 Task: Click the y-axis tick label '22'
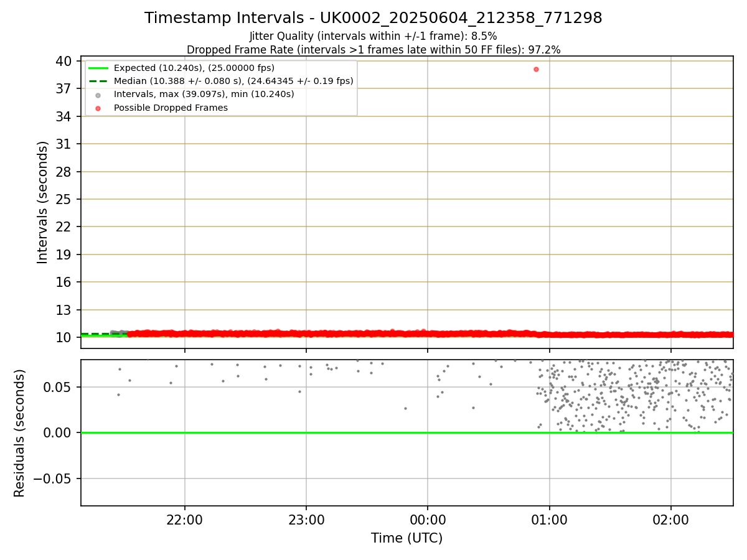[x=64, y=226]
